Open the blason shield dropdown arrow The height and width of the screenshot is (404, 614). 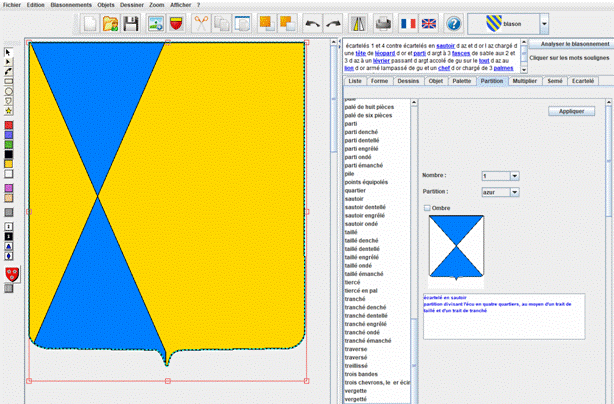(544, 23)
